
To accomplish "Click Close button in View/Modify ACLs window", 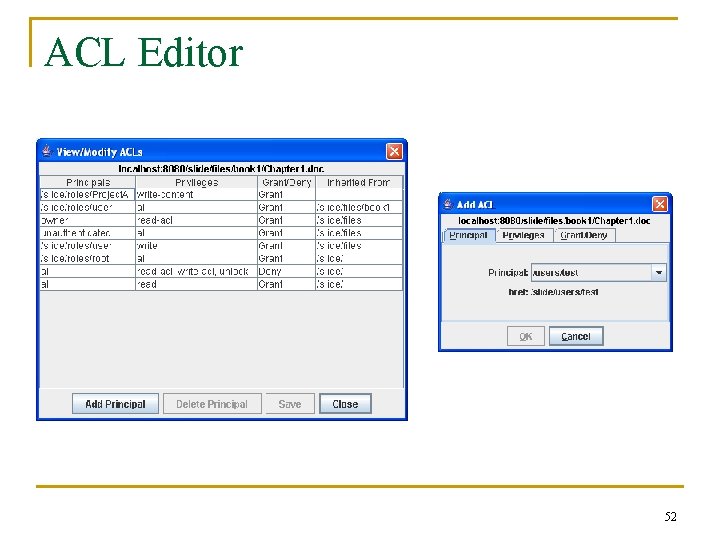I will pos(345,404).
